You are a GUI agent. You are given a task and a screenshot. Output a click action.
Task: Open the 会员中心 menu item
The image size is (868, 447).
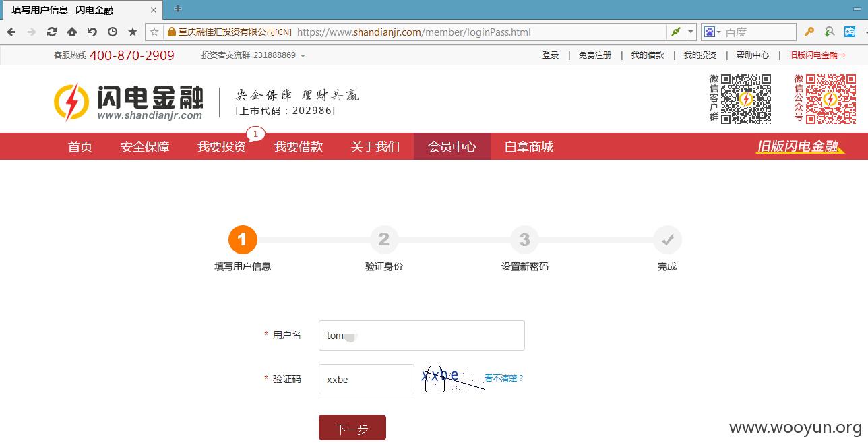(x=452, y=146)
